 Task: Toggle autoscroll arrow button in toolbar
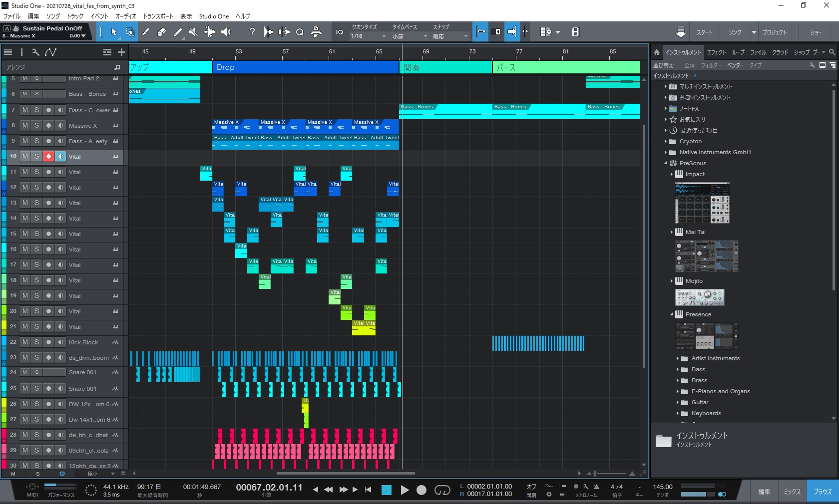point(512,32)
